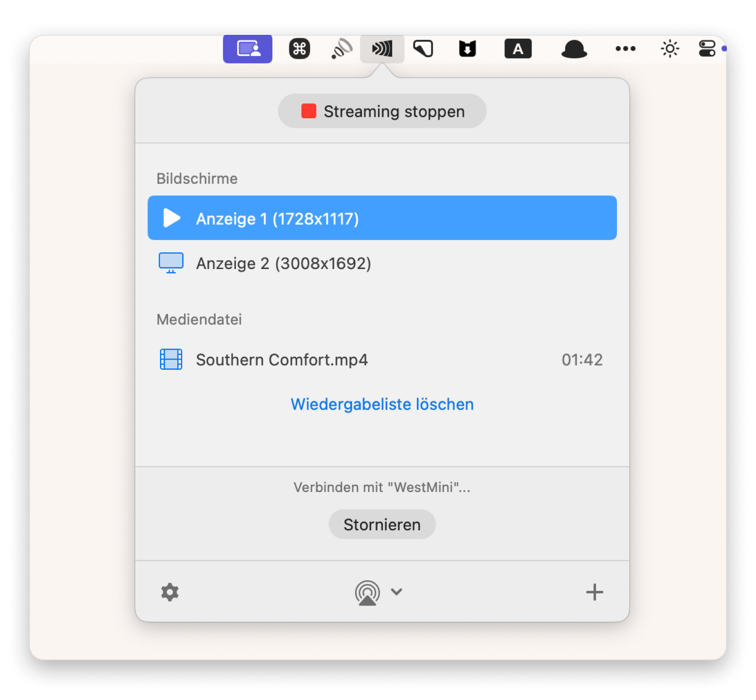Open settings via the gear icon
756x700 pixels.
pos(170,592)
